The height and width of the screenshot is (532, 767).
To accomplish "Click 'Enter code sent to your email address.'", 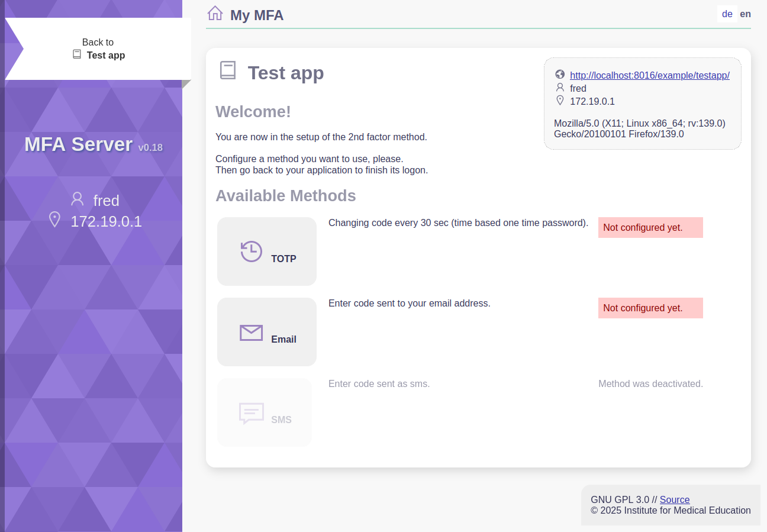I will coord(410,303).
